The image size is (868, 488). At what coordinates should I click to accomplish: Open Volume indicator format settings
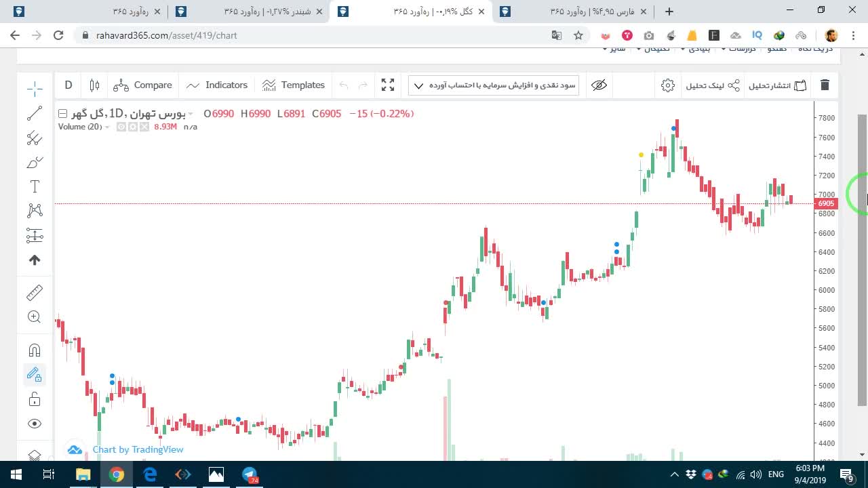click(132, 127)
